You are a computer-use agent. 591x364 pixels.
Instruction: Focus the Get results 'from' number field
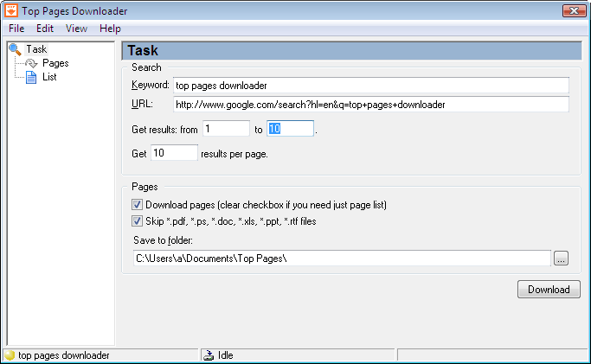pyautogui.click(x=226, y=129)
